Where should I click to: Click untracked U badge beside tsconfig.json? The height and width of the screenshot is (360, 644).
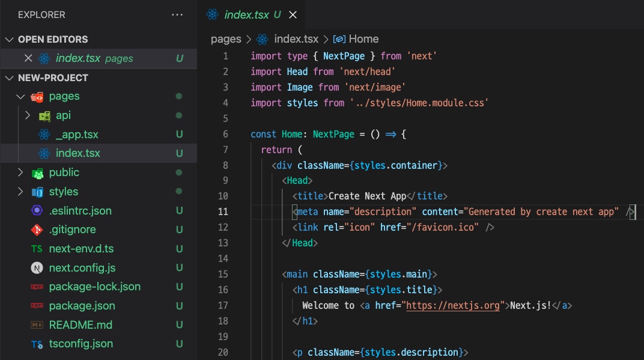coord(180,344)
